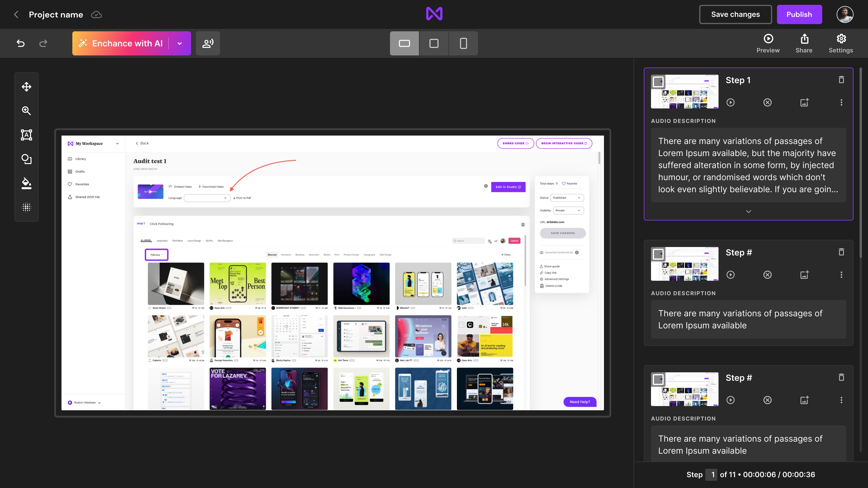This screenshot has width=868, height=488.
Task: Click the Publish button
Action: 799,14
